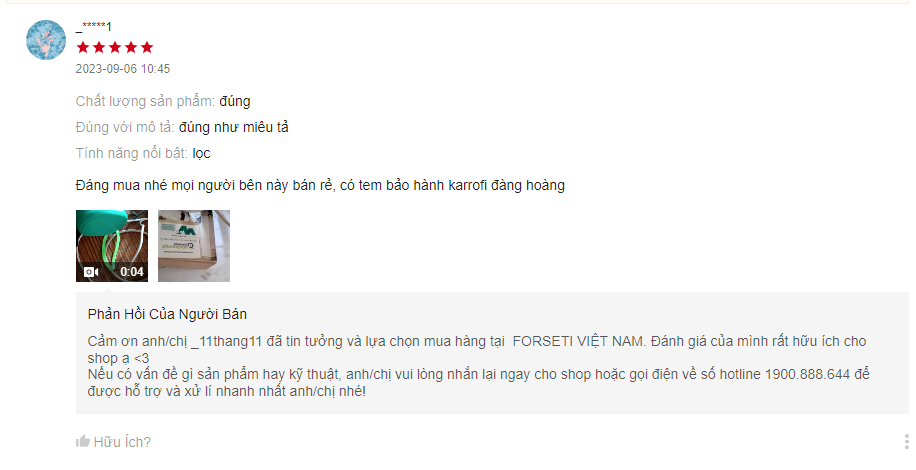Click the video camera icon on thumbnail
The height and width of the screenshot is (470, 916).
[x=91, y=272]
